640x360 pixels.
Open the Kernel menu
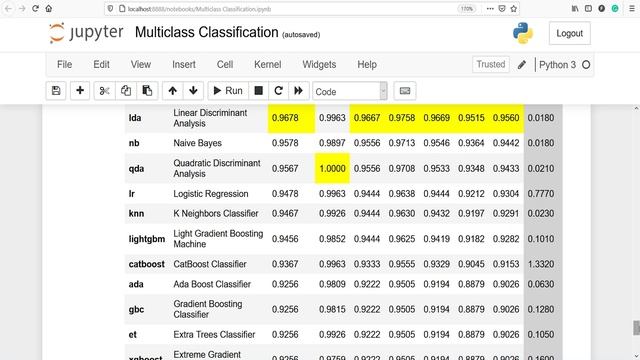point(268,64)
